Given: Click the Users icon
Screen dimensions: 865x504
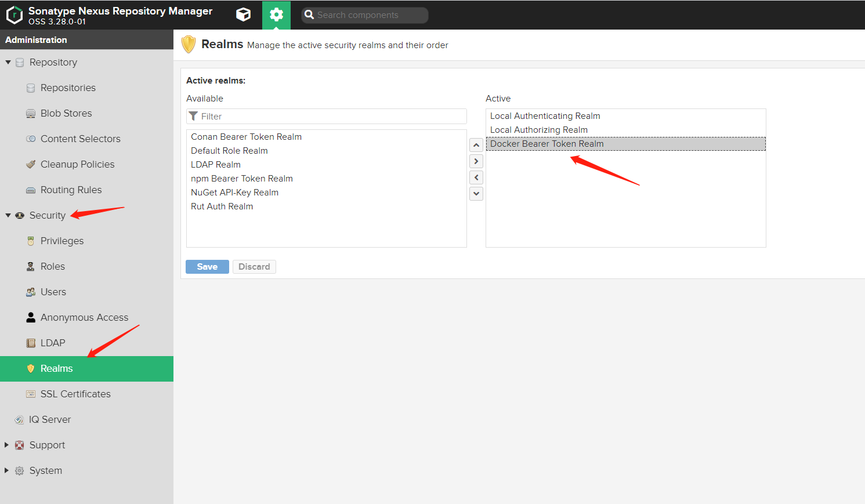Looking at the screenshot, I should [x=31, y=292].
